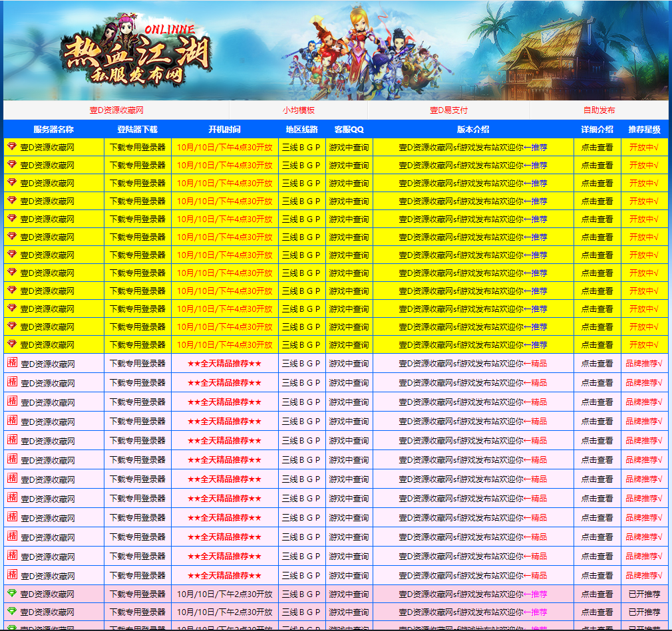The image size is (672, 631).
Task: Click the 客服QQ column header
Action: tap(349, 130)
